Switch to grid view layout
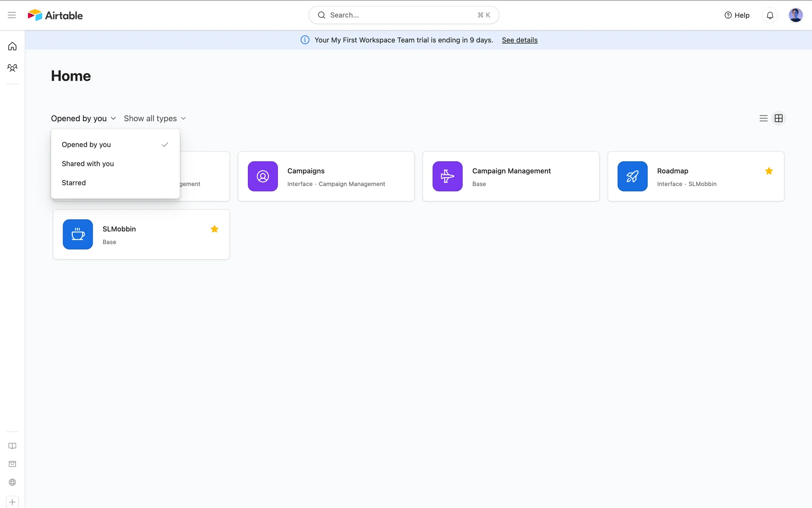Image resolution: width=812 pixels, height=508 pixels. 779,119
